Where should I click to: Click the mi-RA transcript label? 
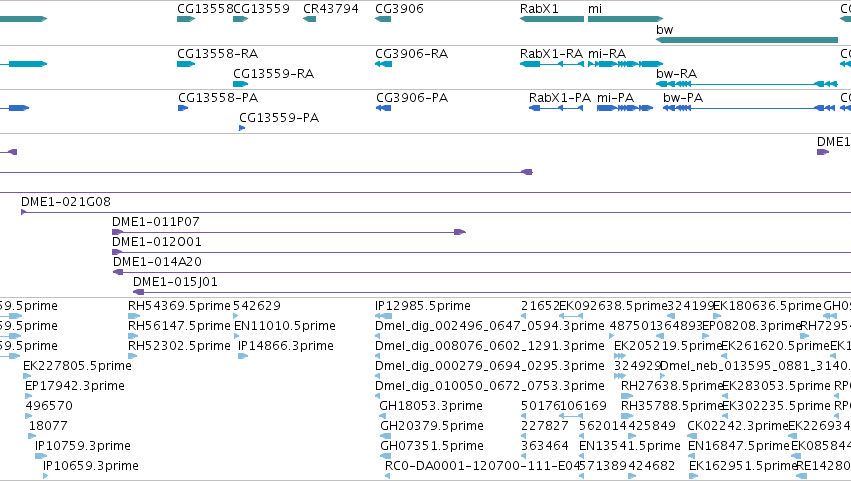coord(607,54)
